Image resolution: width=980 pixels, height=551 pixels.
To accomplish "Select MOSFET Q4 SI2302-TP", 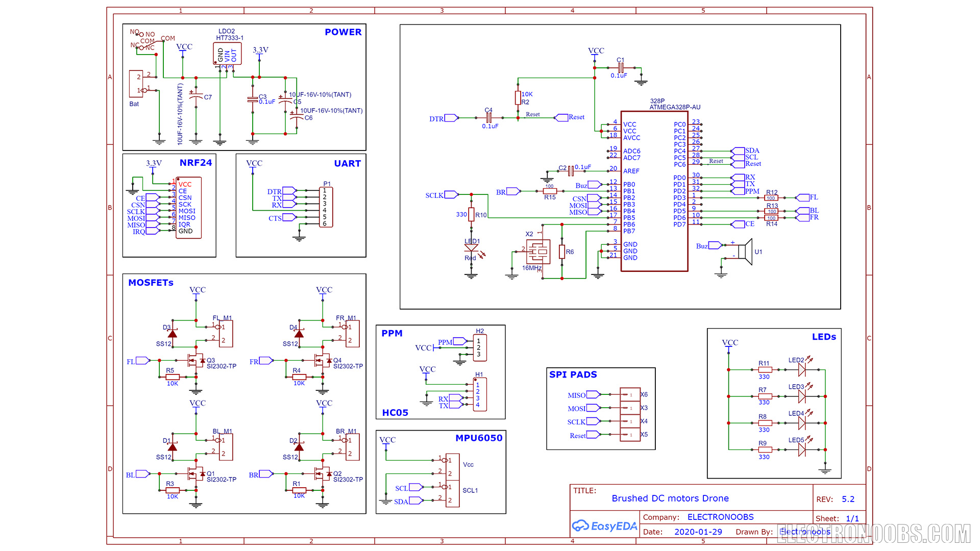I will (323, 361).
